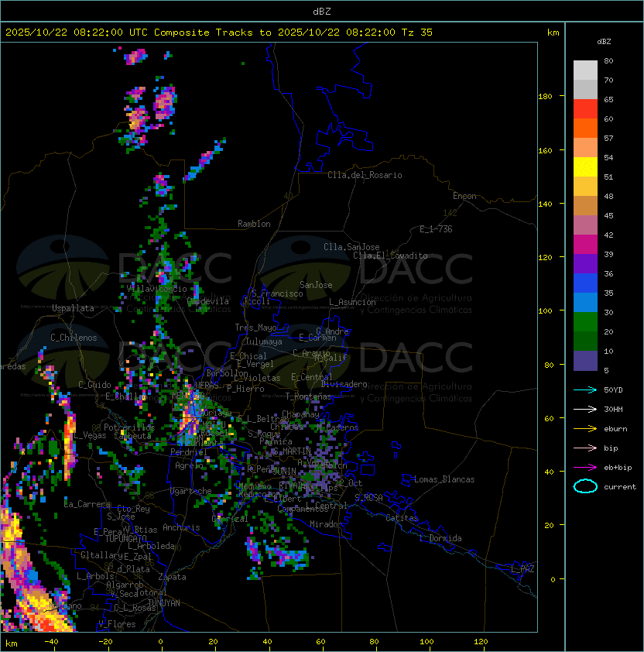Click the 'Zapata' map label

click(x=172, y=577)
